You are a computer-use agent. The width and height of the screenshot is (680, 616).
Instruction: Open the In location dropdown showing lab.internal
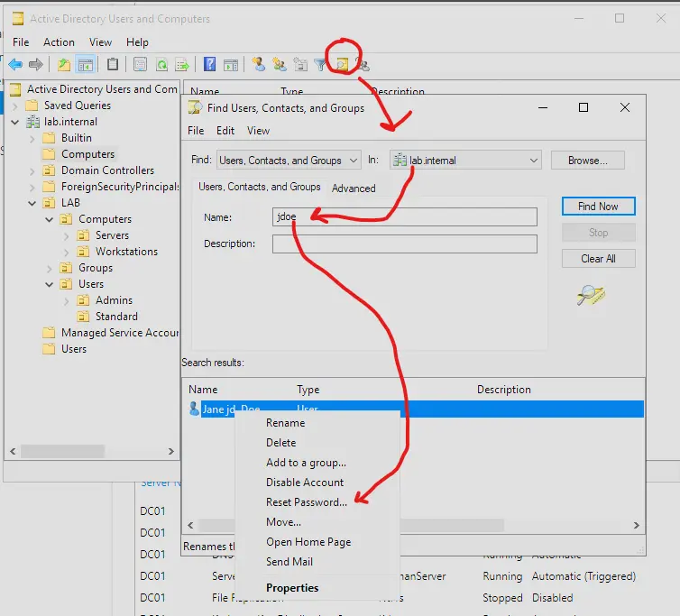[x=465, y=160]
